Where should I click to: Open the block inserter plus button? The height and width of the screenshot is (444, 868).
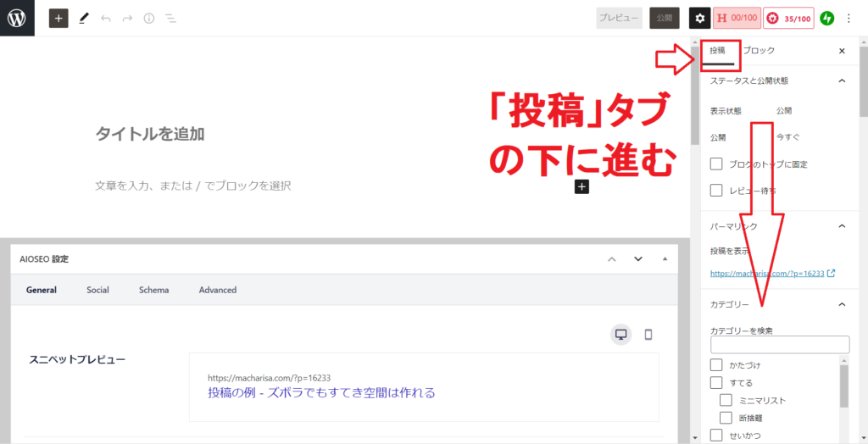click(58, 18)
